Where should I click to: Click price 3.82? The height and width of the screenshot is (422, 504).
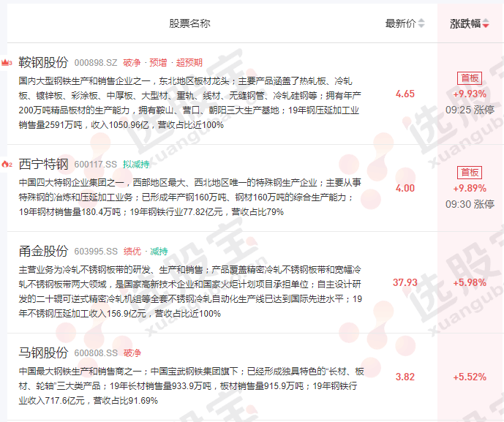405,377
